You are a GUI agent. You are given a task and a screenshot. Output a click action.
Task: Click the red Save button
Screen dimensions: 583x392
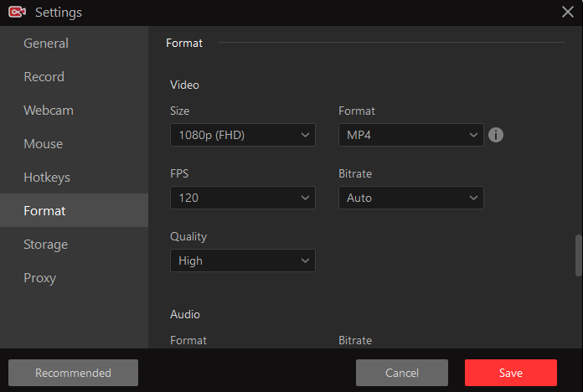point(510,373)
